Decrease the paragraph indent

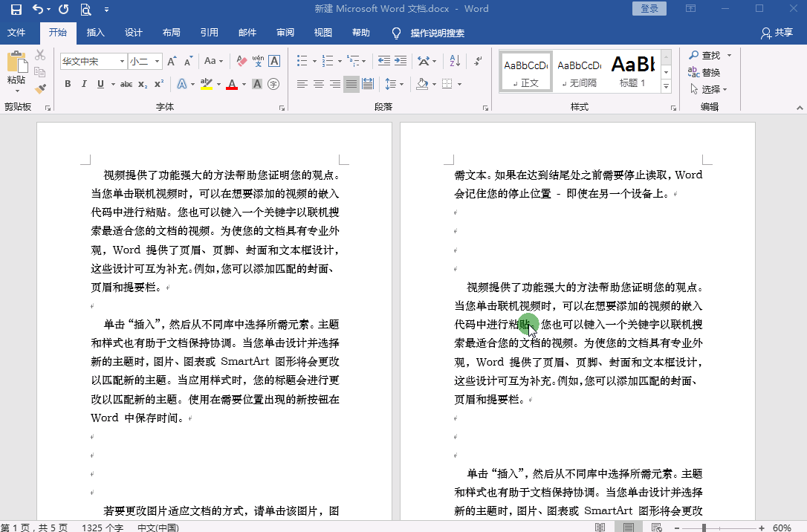coord(384,61)
